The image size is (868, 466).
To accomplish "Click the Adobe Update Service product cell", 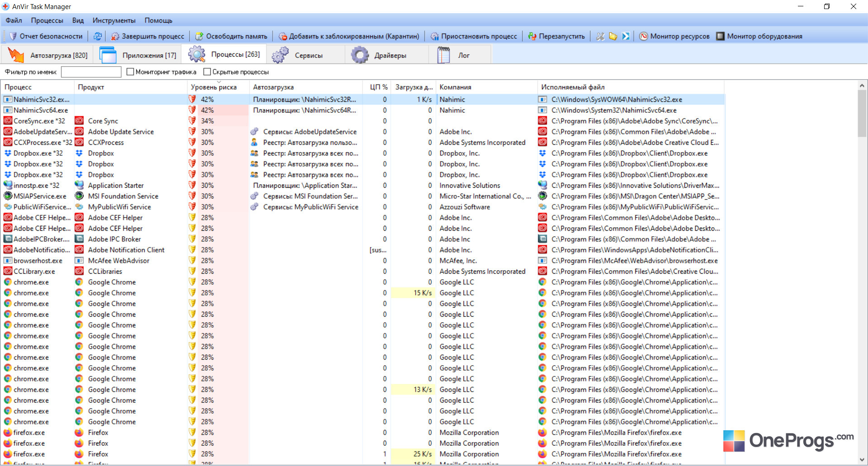I will click(x=121, y=132).
